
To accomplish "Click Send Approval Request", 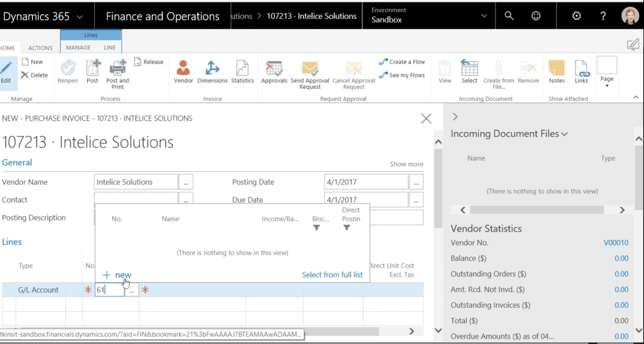I will [310, 75].
